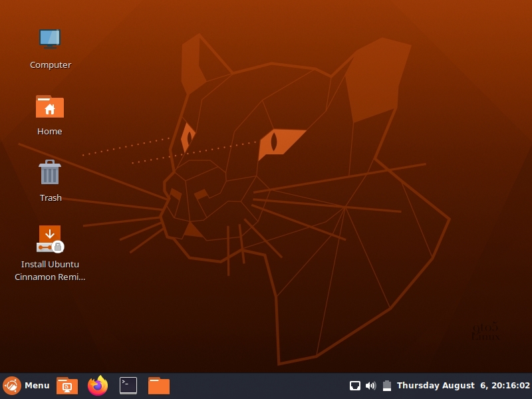This screenshot has height=399, width=532.
Task: Open the sound volume applet
Action: coord(371,386)
